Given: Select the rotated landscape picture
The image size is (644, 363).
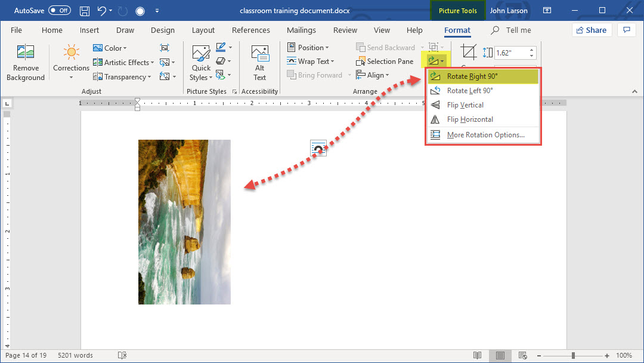Looking at the screenshot, I should [x=184, y=222].
